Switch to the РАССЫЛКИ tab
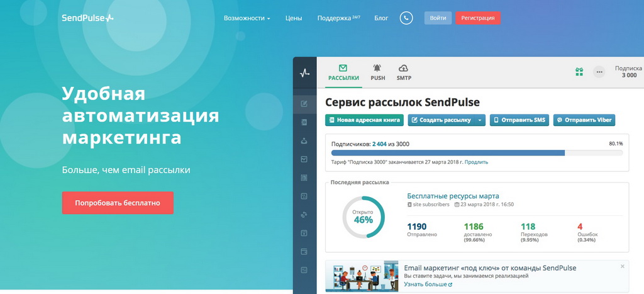This screenshot has height=294, width=644. (x=343, y=73)
